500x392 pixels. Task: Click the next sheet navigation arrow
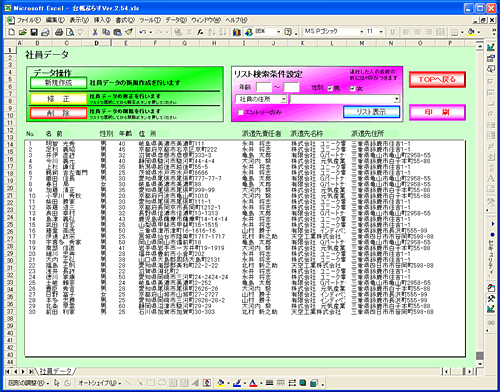point(23,371)
